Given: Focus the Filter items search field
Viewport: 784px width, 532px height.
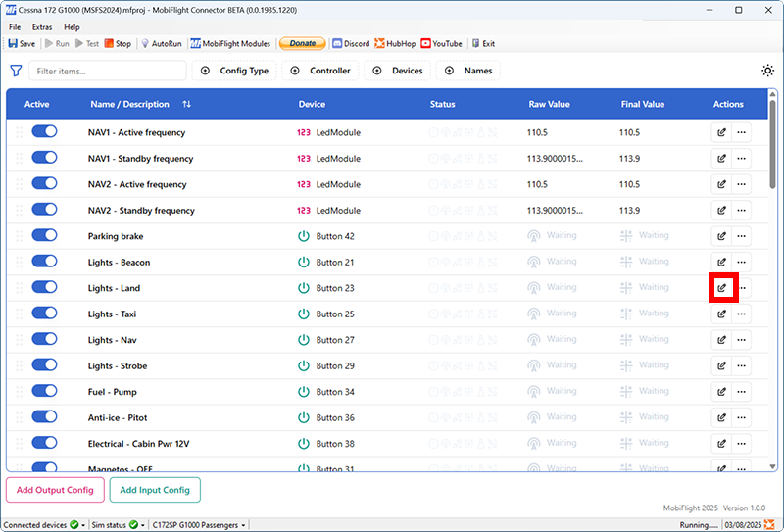Looking at the screenshot, I should coord(108,71).
